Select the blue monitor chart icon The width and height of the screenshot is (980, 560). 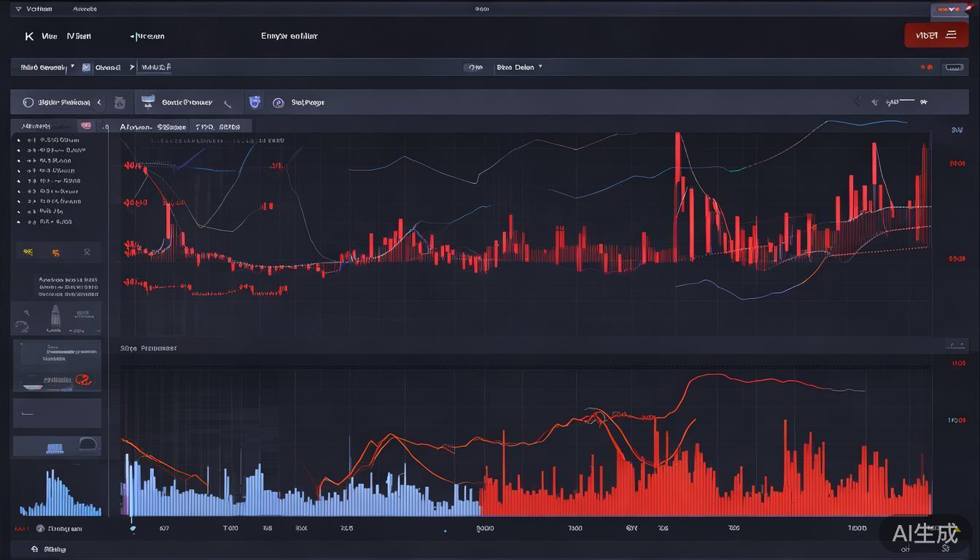click(148, 102)
